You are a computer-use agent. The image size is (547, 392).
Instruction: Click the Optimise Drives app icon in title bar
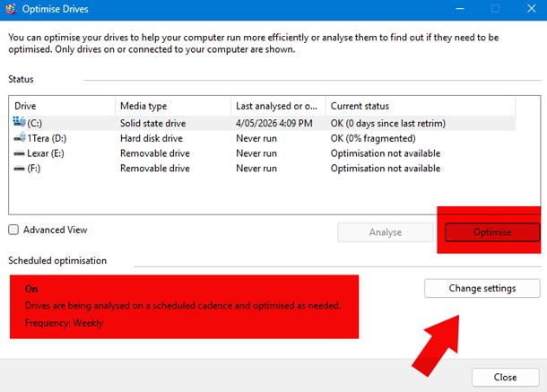click(11, 9)
